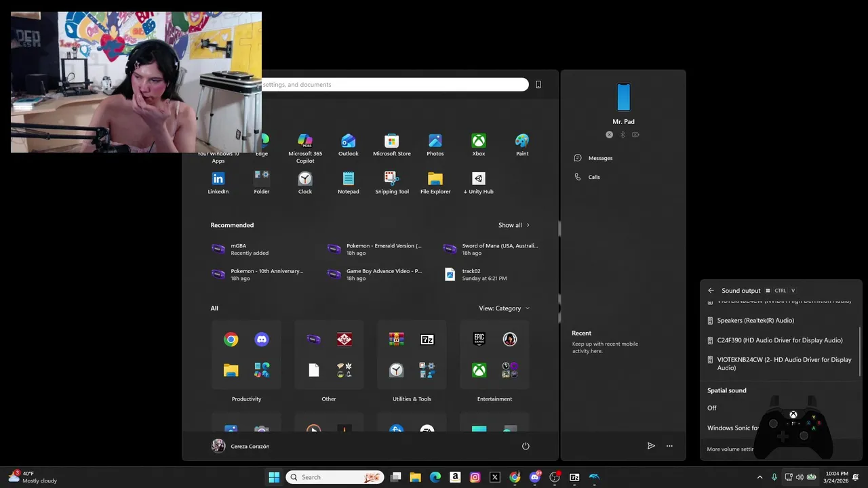This screenshot has width=868, height=488.
Task: Open Instagram from taskbar
Action: point(475,477)
